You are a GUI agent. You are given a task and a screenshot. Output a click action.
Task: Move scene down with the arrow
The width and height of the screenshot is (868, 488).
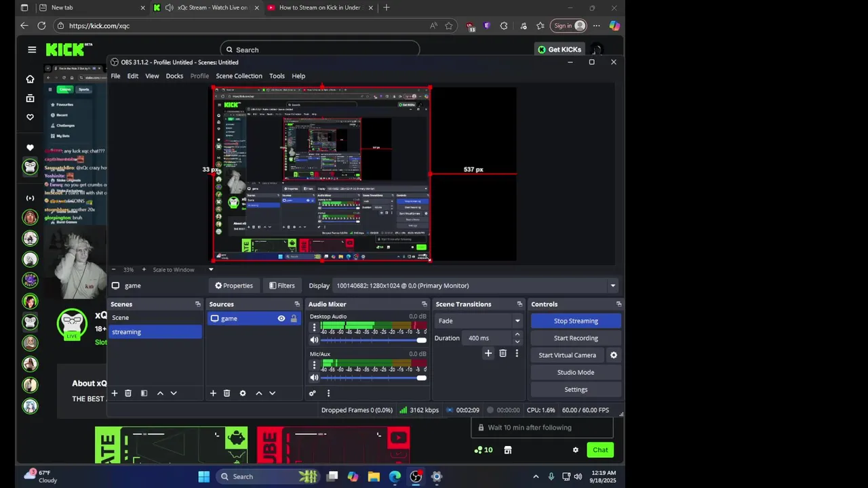(174, 393)
